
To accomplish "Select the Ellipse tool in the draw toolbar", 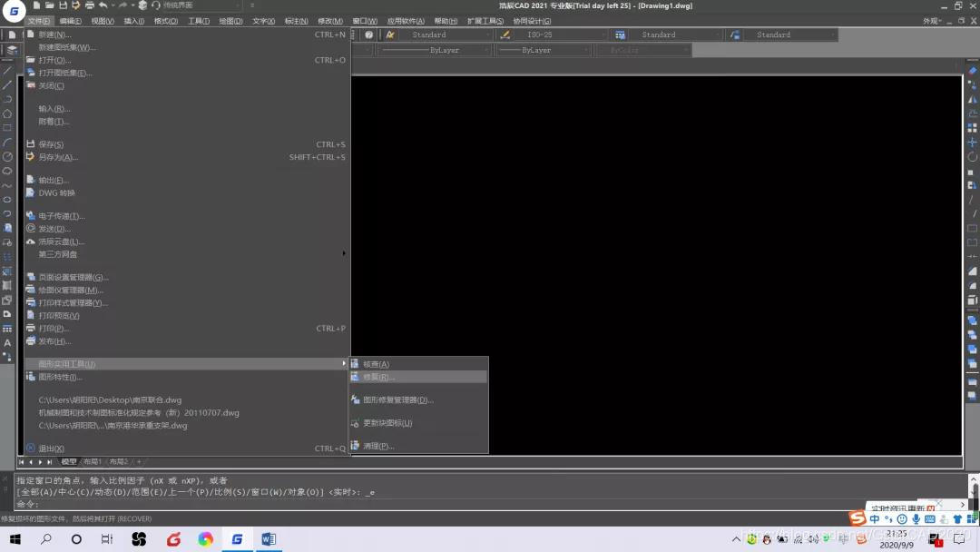I will coord(7,200).
